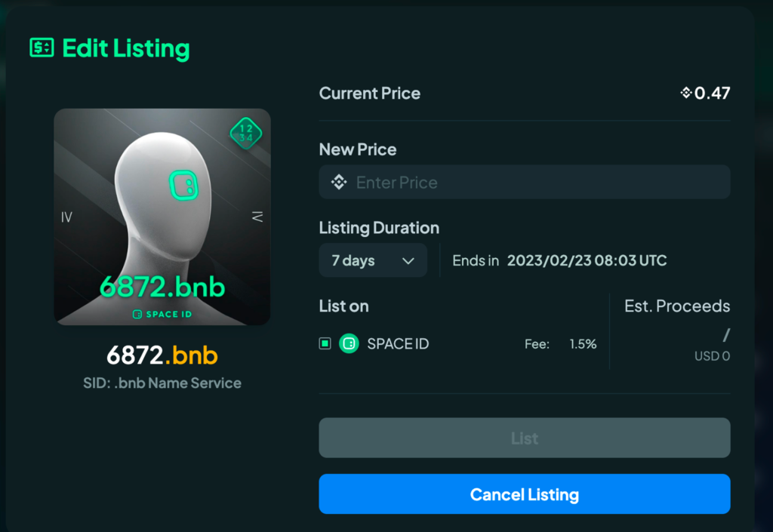This screenshot has height=532, width=773.
Task: Click the 6872.bnb NFT image thumbnail
Action: [x=162, y=217]
